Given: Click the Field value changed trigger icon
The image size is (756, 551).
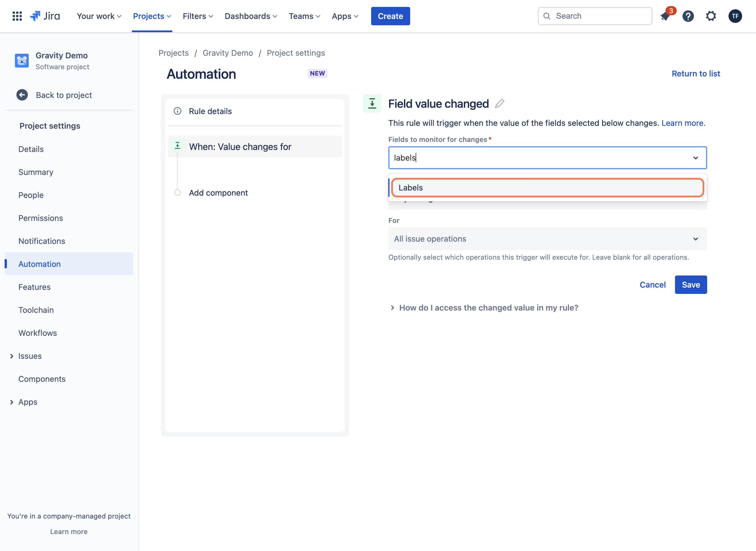Looking at the screenshot, I should pos(372,103).
